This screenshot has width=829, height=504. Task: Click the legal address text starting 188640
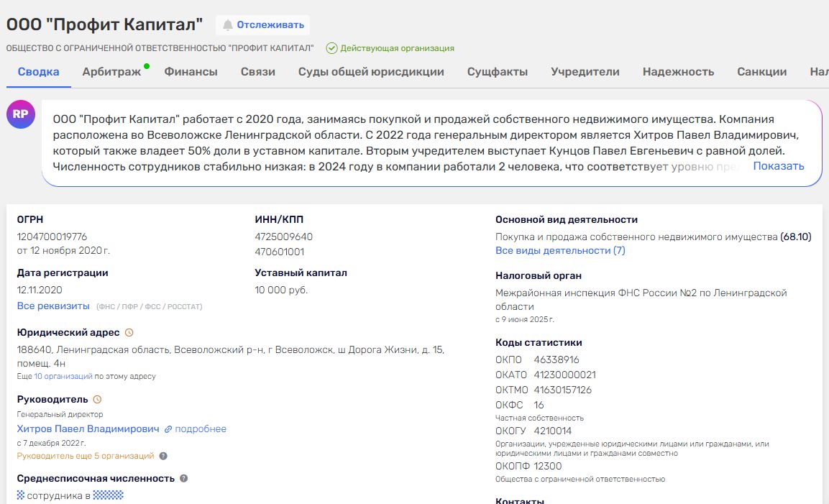pyautogui.click(x=231, y=357)
